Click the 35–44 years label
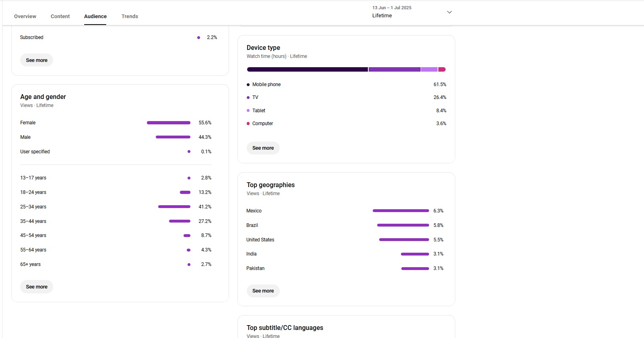644x338 pixels. pyautogui.click(x=33, y=221)
